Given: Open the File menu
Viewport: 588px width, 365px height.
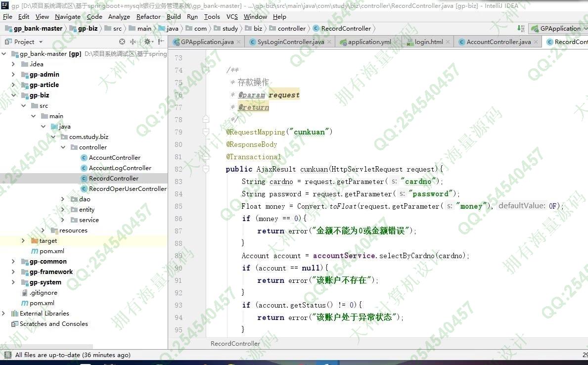Looking at the screenshot, I should click(7, 16).
